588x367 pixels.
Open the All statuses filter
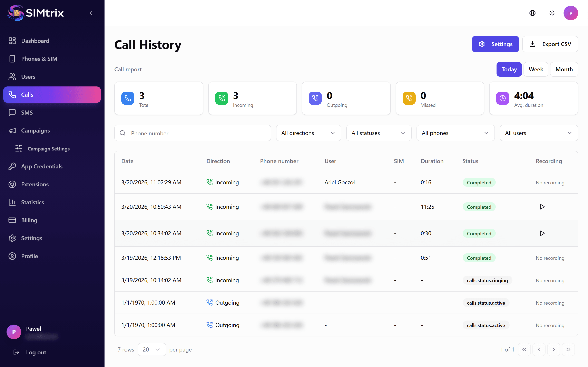pyautogui.click(x=378, y=133)
